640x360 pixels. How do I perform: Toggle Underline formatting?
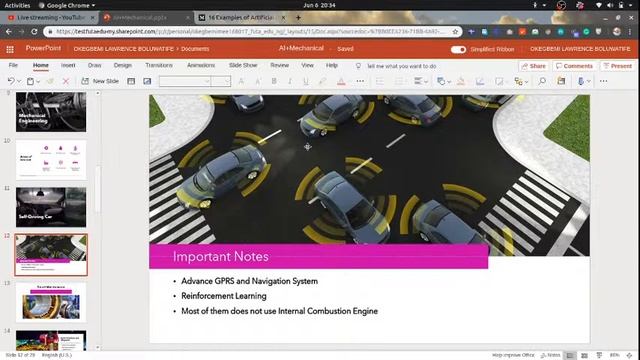[x=306, y=81]
